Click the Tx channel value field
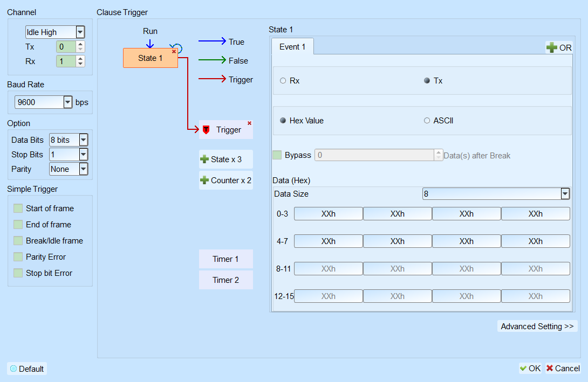Screen dimensions: 588x382 pyautogui.click(x=66, y=47)
